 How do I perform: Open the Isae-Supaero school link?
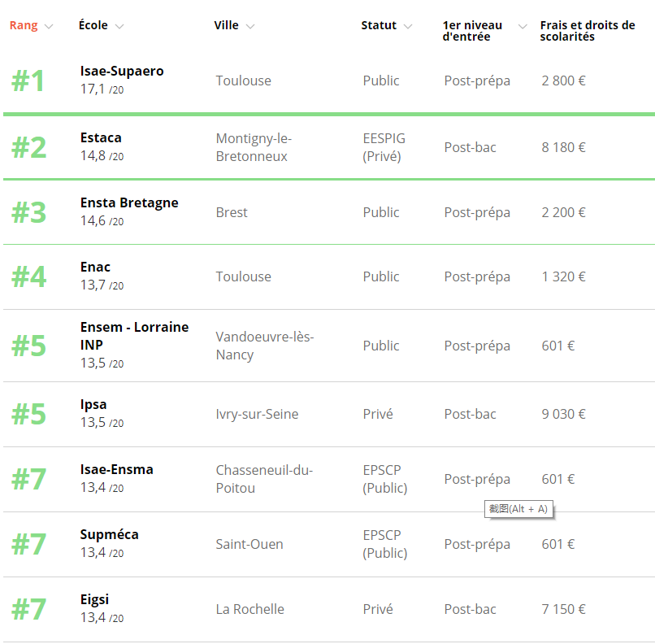[122, 71]
